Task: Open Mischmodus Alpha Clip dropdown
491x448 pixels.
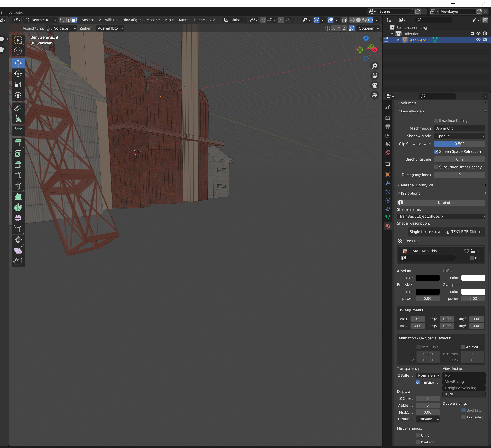Action: [x=459, y=128]
